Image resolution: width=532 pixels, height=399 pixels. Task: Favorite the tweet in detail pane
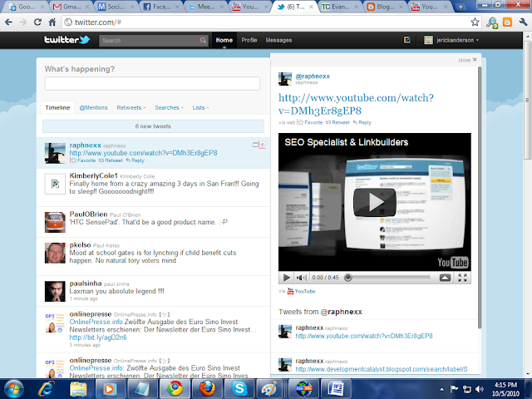coord(310,122)
